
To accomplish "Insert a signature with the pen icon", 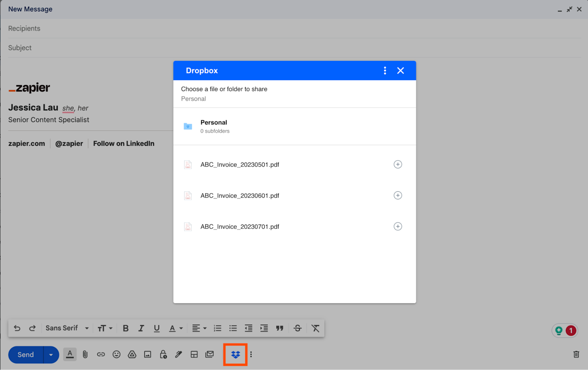I will (178, 354).
